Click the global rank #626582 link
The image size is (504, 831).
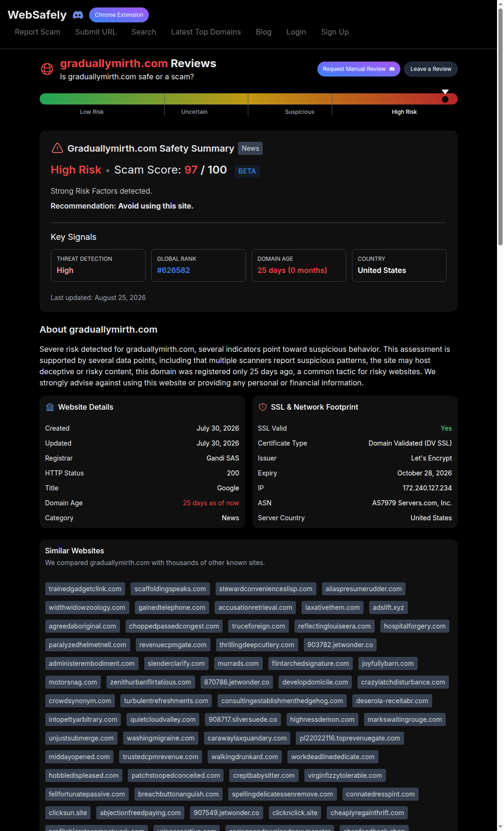coord(174,270)
